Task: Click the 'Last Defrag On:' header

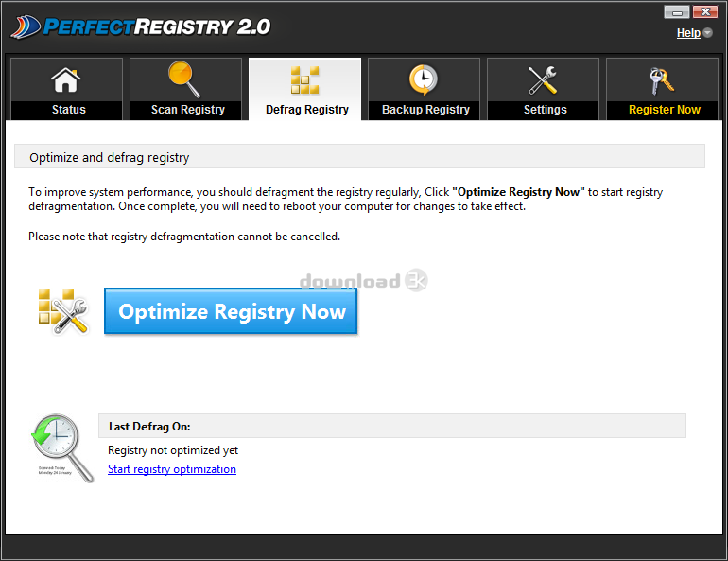Action: pos(149,427)
